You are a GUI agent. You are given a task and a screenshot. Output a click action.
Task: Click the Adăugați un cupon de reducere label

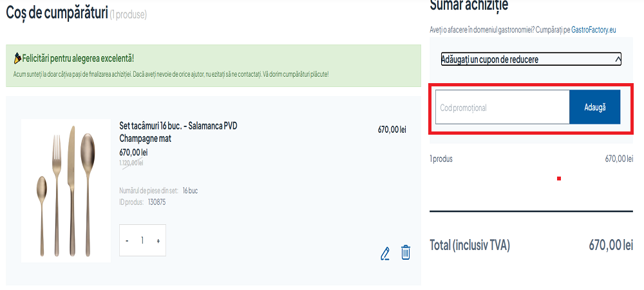click(x=489, y=59)
